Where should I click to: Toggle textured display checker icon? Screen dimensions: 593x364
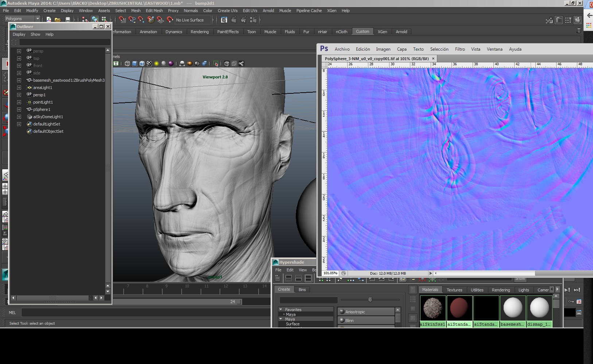pyautogui.click(x=149, y=63)
